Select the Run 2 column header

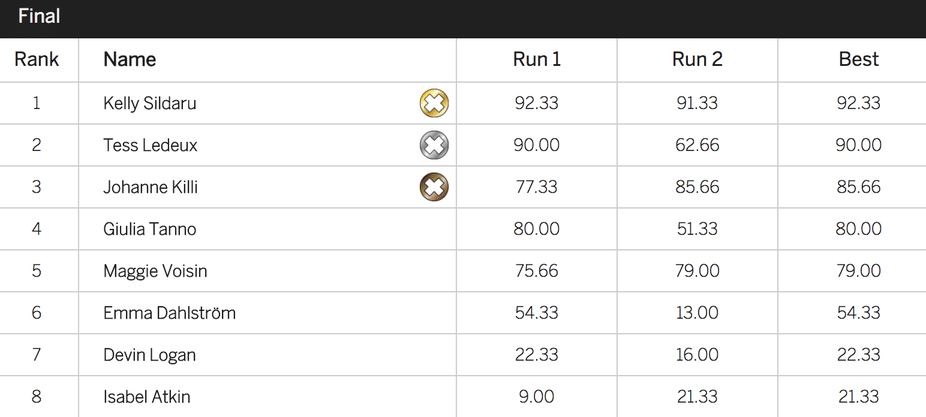[697, 59]
